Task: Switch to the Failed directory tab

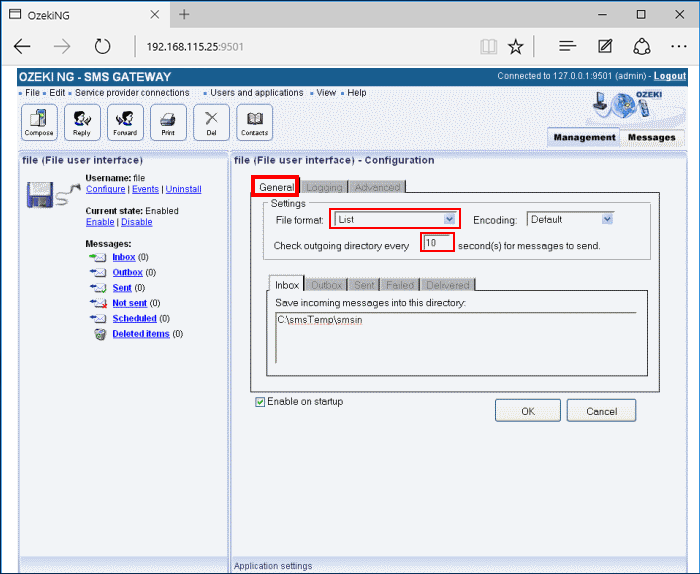Action: [x=400, y=285]
